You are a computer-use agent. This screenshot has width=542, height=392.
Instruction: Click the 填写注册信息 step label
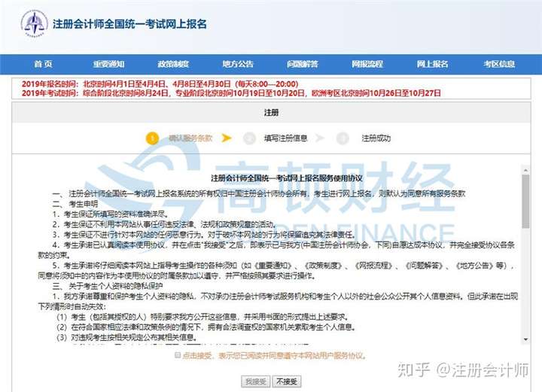tap(285, 138)
